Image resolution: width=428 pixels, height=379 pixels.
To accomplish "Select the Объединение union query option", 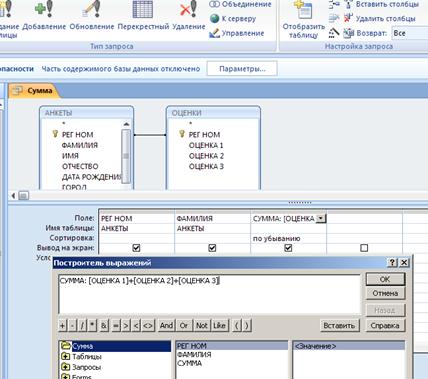I will click(x=240, y=4).
